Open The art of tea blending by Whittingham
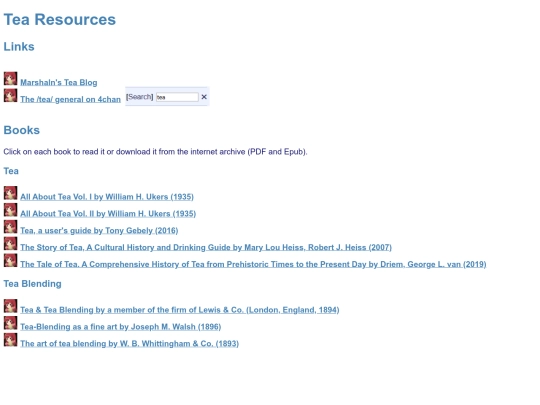The width and height of the screenshot is (540, 405). 129,344
